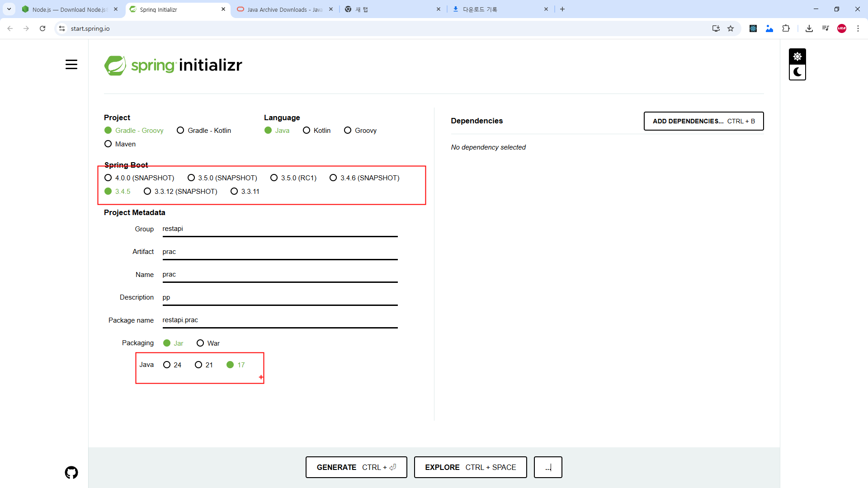Click install app icon in address bar

click(x=716, y=28)
